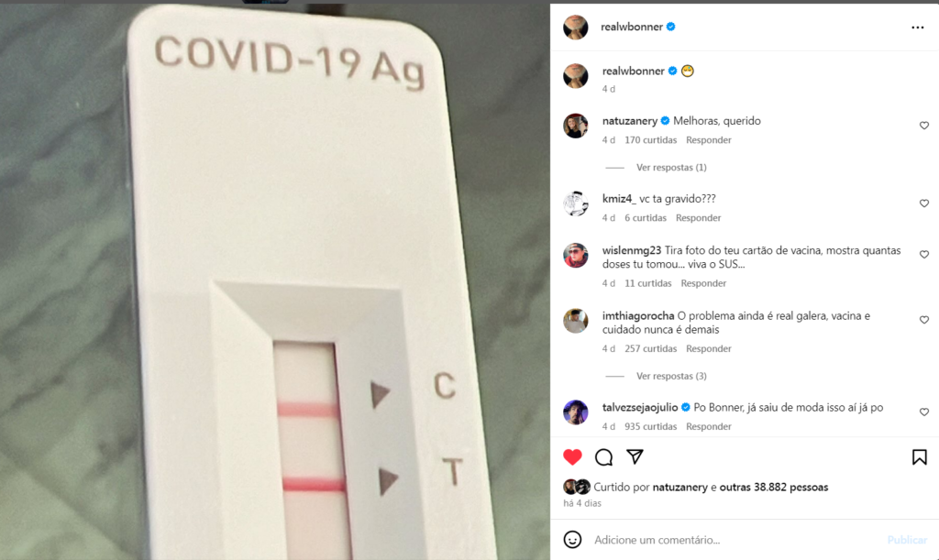Open the three-dot more options menu
939x560 pixels.
(x=917, y=27)
